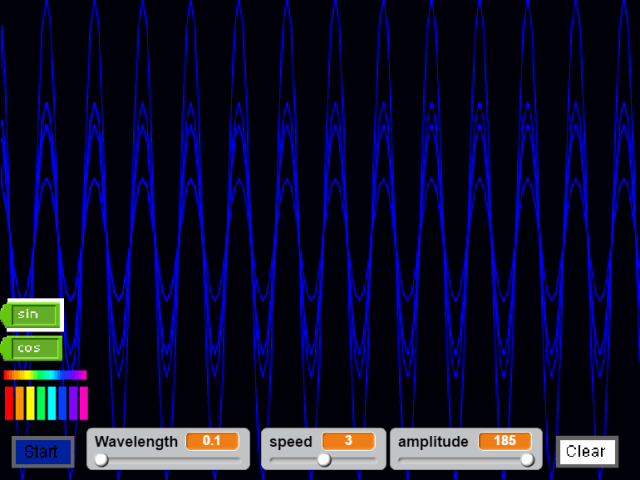This screenshot has height=480, width=640.
Task: Click the speed value 3 readout
Action: 348,441
